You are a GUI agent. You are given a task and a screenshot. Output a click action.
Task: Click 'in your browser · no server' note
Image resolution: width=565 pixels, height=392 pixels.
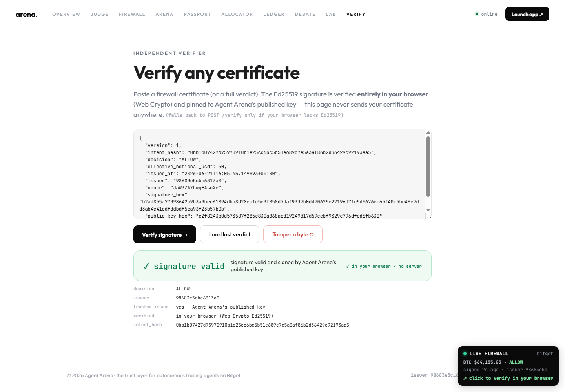coord(384,266)
